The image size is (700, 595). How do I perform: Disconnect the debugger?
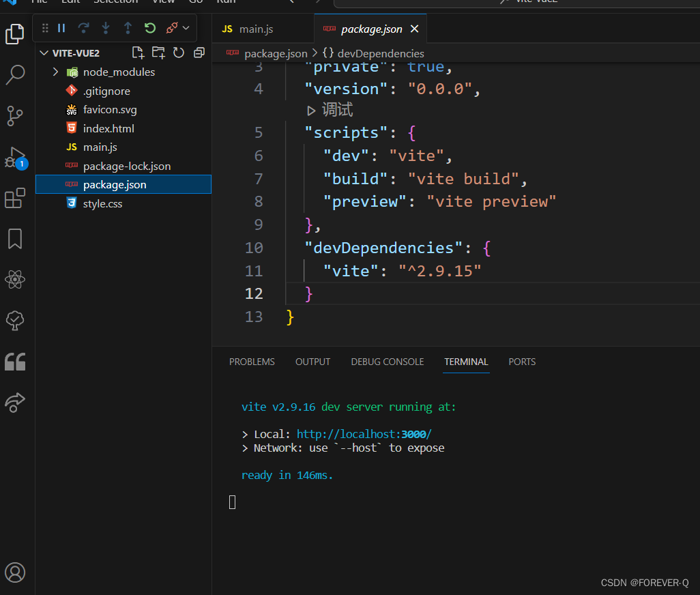point(171,28)
